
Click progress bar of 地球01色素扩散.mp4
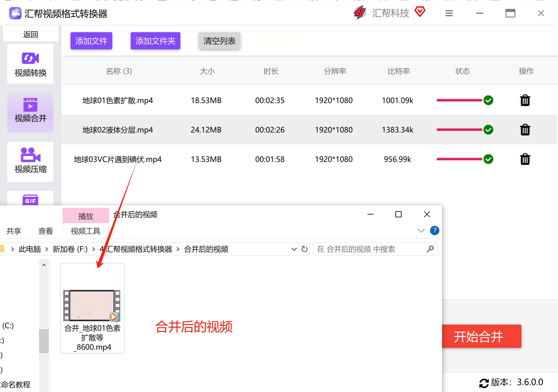459,101
